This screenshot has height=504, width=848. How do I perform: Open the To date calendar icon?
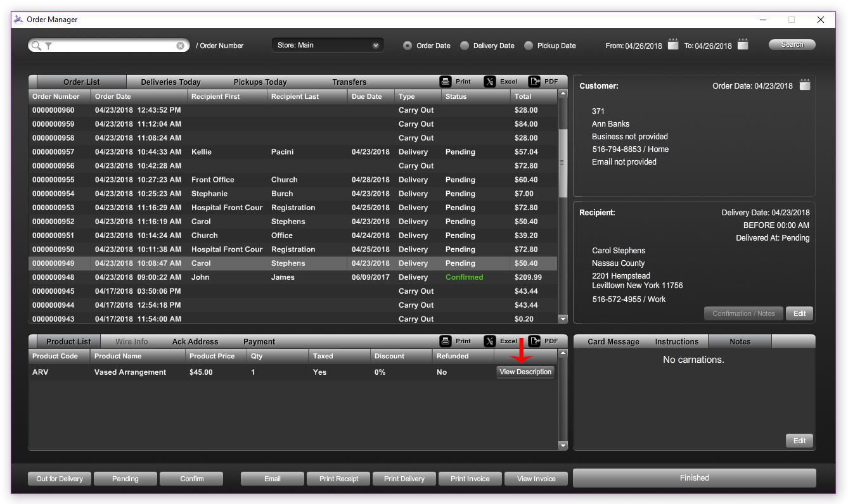click(743, 45)
